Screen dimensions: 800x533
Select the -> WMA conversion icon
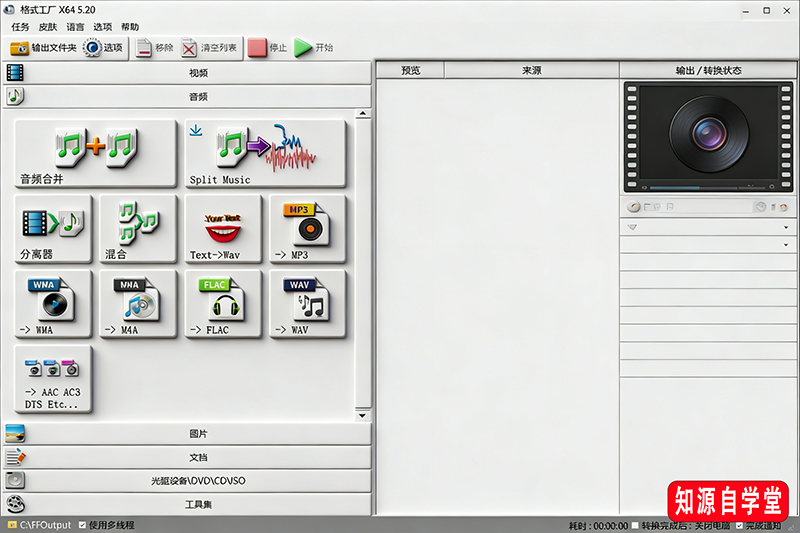[x=53, y=303]
